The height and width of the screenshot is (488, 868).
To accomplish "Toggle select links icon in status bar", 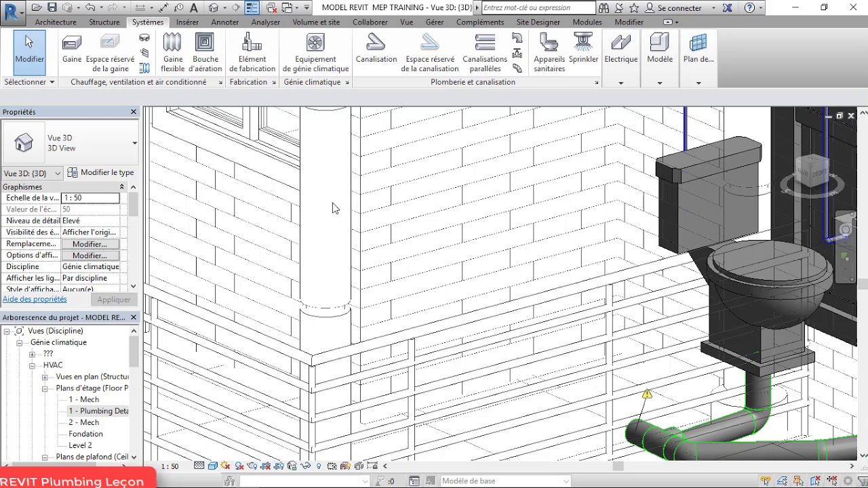I will (766, 481).
